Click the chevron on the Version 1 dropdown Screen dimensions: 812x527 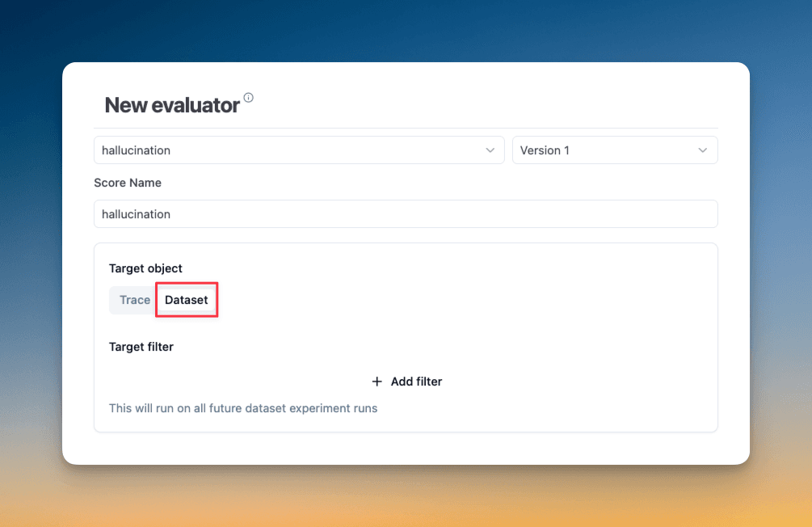[x=702, y=150]
